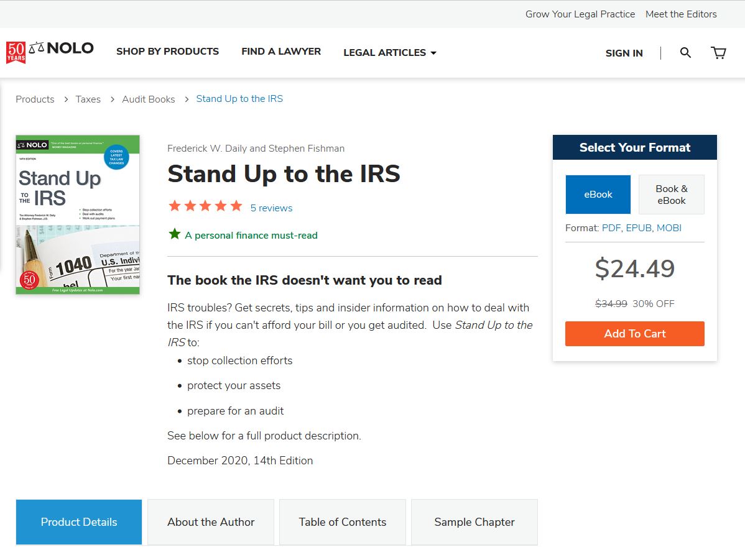745x560 pixels.
Task: Switch to the About the Author tab
Action: tap(211, 522)
